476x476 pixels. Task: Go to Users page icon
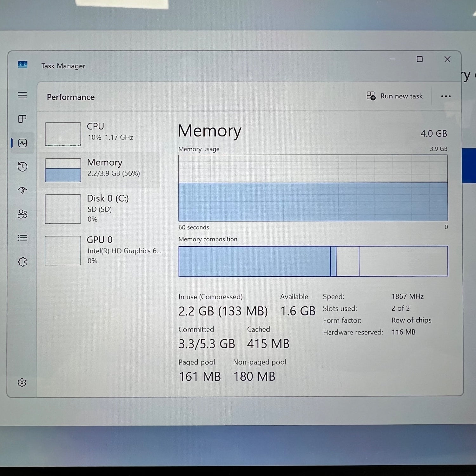(23, 214)
